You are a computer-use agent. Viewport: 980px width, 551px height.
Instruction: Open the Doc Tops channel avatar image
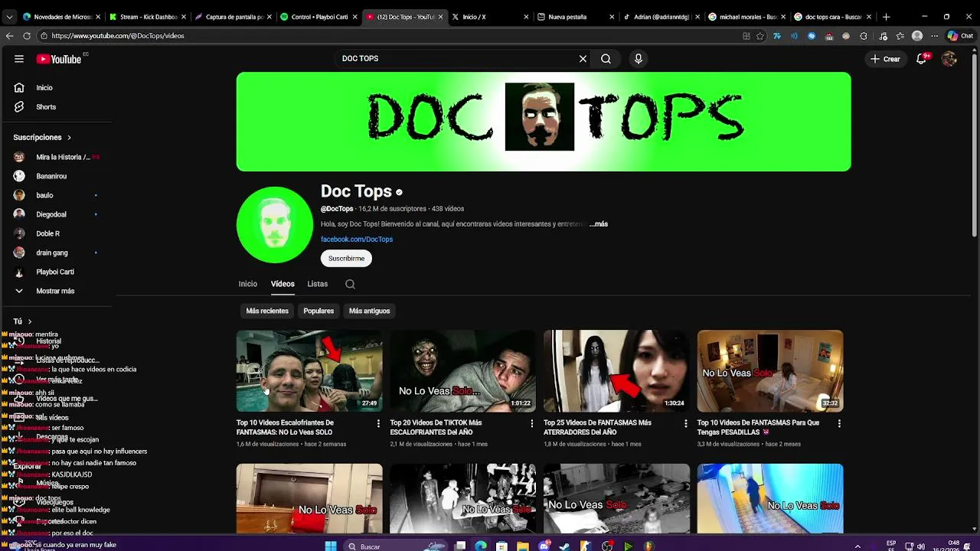(275, 225)
